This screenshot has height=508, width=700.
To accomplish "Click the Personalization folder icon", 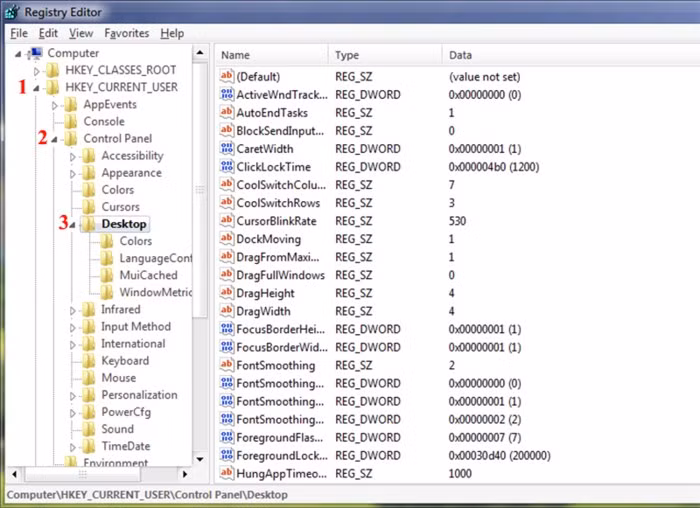I will (89, 394).
